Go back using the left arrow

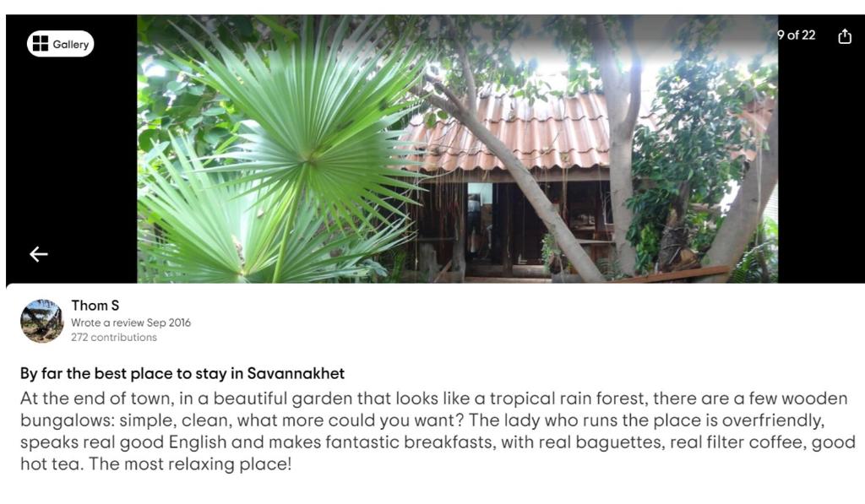pyautogui.click(x=39, y=254)
